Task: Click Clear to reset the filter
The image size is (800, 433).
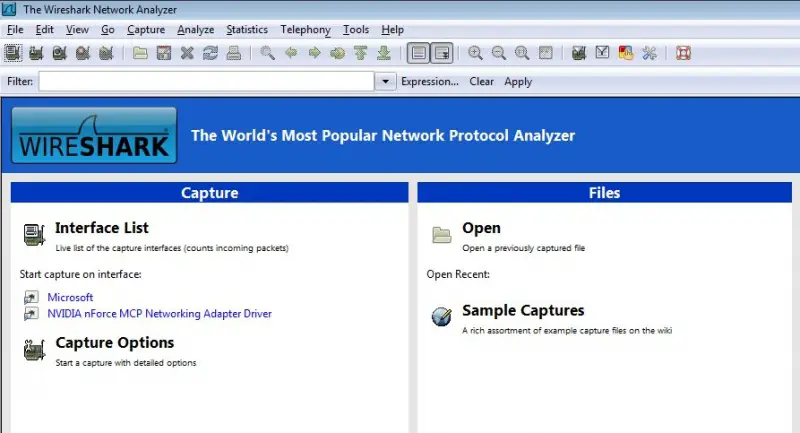Action: coord(481,82)
